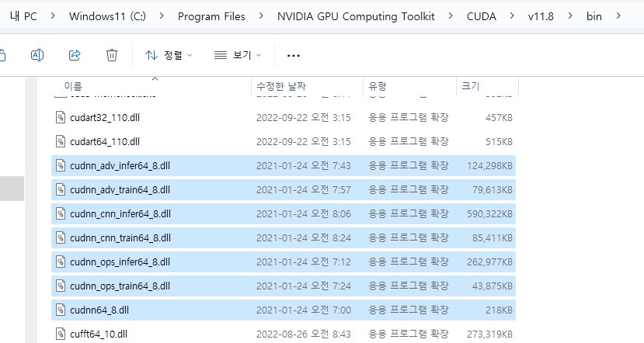Click the dll icon of cufft64_10.dll
Image resolution: width=644 pixels, height=343 pixels.
(61, 334)
